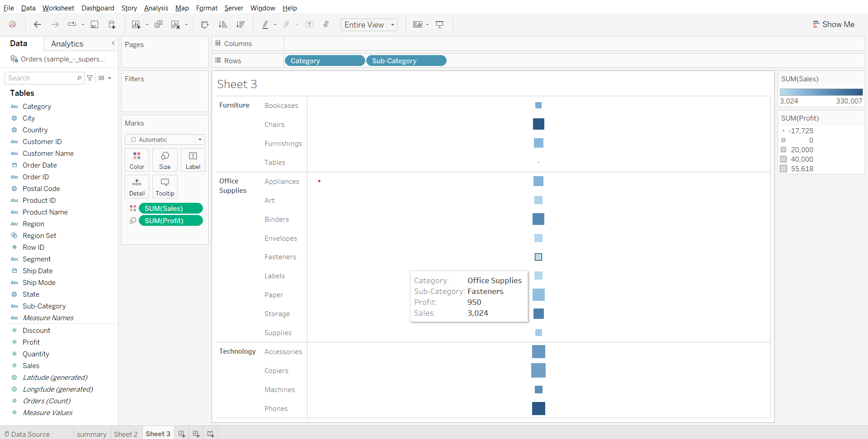Click the Add new data source icon
The width and height of the screenshot is (868, 439).
(x=112, y=25)
